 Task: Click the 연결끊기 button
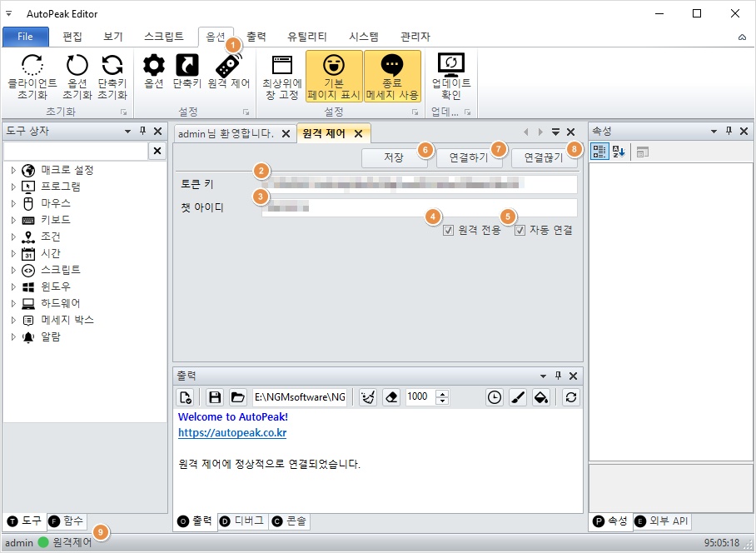click(x=544, y=157)
